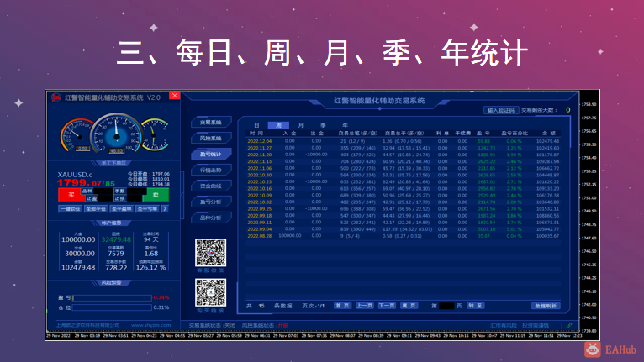Close the trading assistant panel with red X

tap(175, 96)
